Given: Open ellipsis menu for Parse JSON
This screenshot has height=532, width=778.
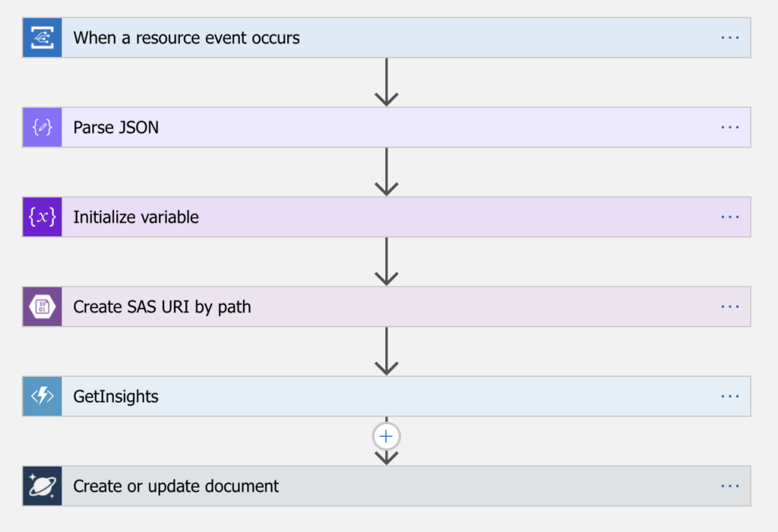Looking at the screenshot, I should click(730, 128).
